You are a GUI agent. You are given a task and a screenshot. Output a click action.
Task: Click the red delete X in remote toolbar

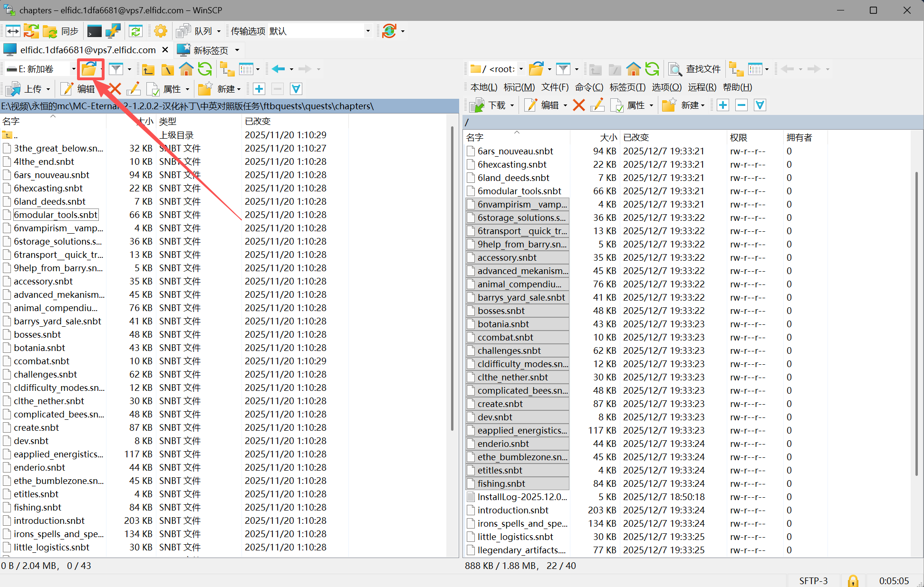tap(578, 105)
